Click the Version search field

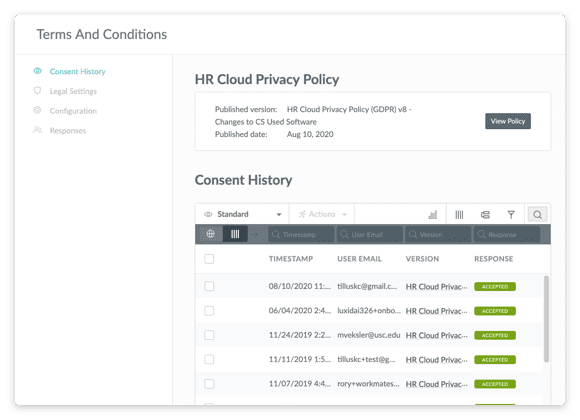[438, 235]
